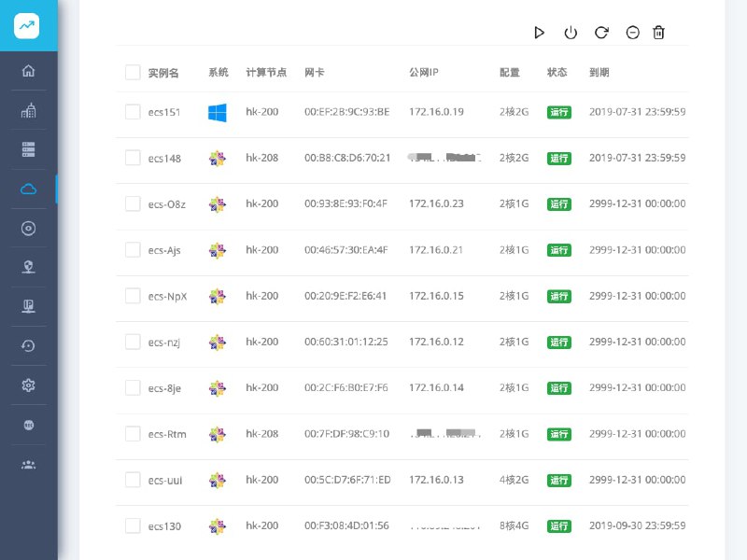
Task: Enable the checkbox next to ecs130
Action: 132,525
